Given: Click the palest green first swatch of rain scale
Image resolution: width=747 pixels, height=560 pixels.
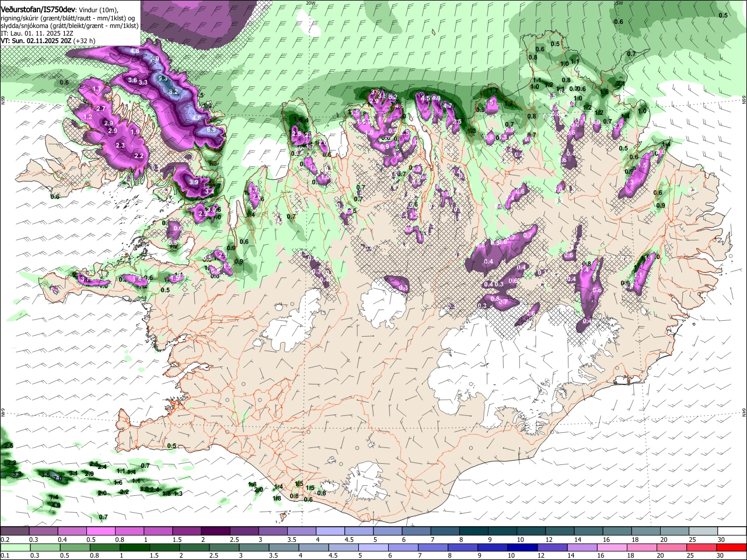Looking at the screenshot, I should pos(15,547).
